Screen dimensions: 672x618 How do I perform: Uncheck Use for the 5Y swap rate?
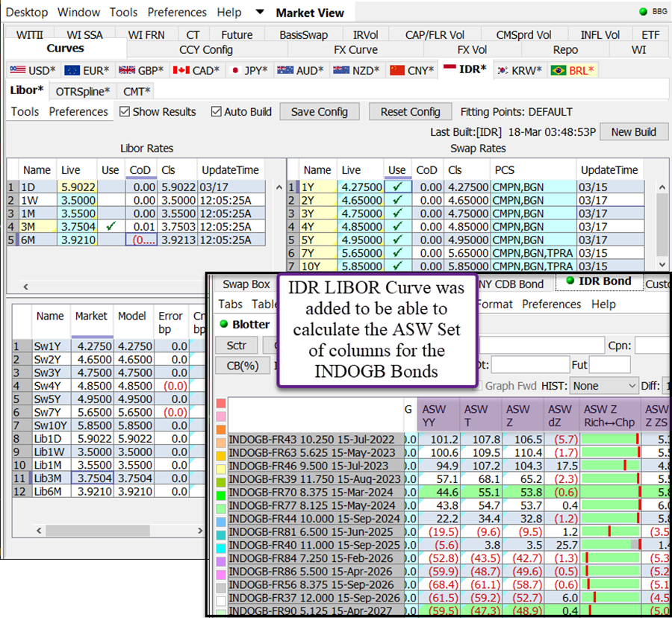[x=398, y=240]
